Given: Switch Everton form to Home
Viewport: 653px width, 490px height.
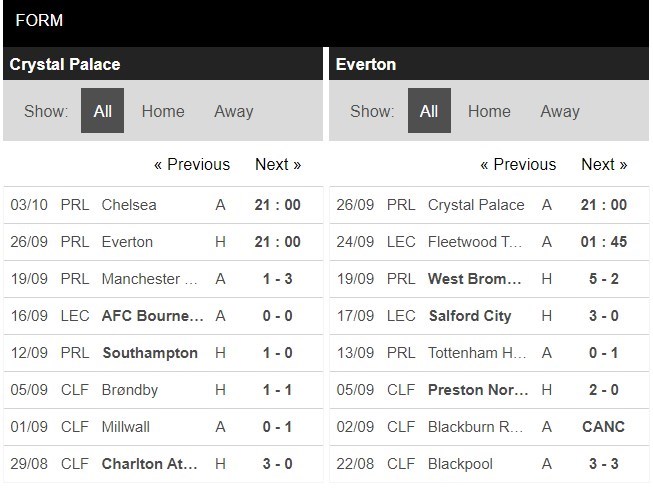Looking at the screenshot, I should click(489, 111).
